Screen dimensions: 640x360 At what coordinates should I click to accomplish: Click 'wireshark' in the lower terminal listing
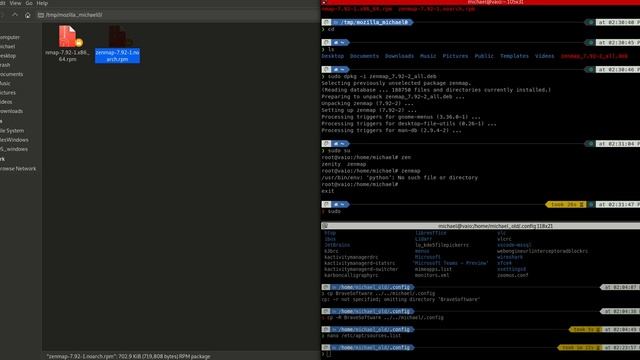[x=510, y=258]
